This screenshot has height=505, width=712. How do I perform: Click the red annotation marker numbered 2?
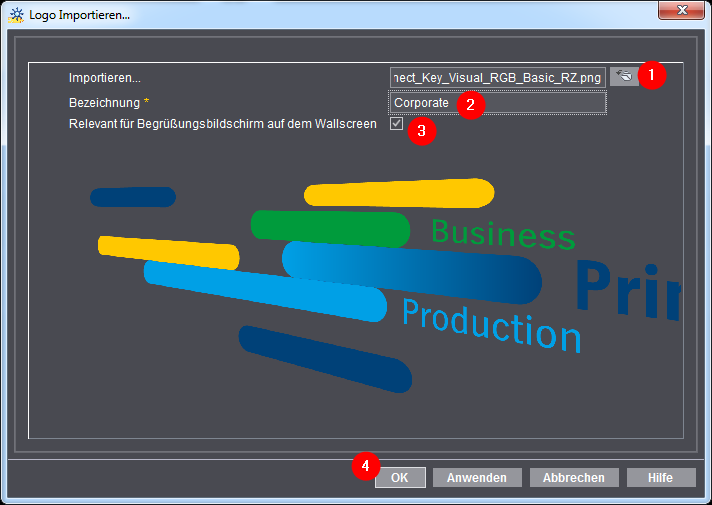tap(471, 104)
